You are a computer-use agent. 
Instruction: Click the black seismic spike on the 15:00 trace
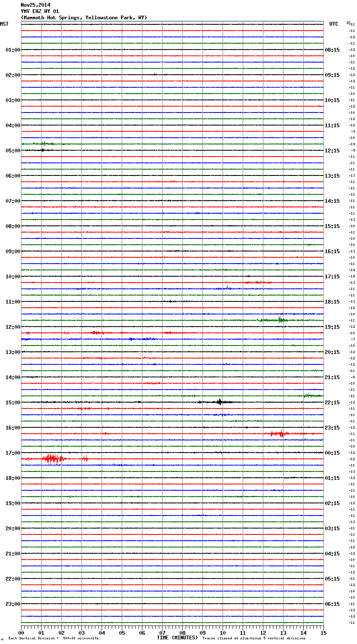(x=219, y=402)
